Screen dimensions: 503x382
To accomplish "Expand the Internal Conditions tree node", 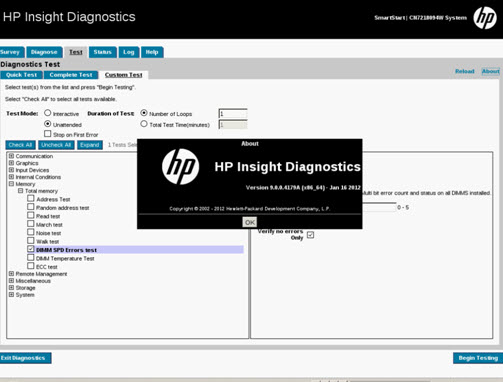I will tap(11, 177).
